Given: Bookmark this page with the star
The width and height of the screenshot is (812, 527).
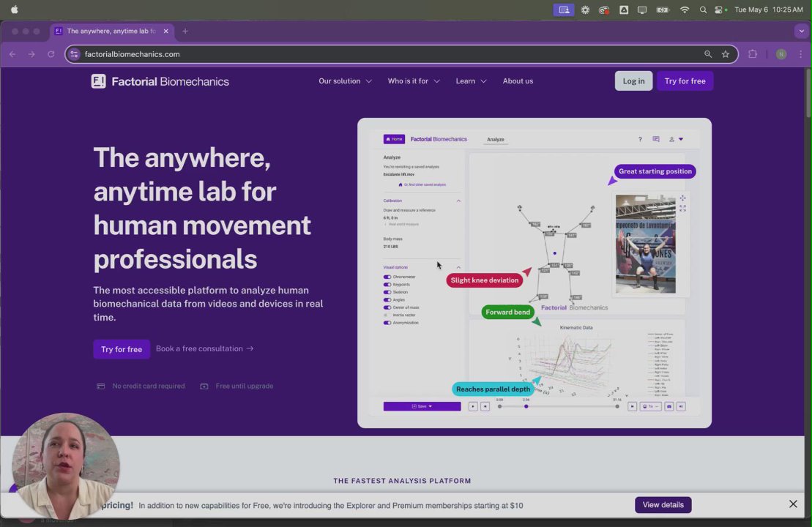Looking at the screenshot, I should 726,54.
